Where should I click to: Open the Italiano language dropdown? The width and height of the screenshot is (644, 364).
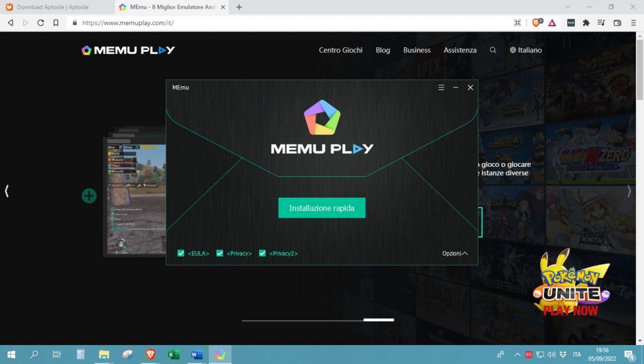526,50
